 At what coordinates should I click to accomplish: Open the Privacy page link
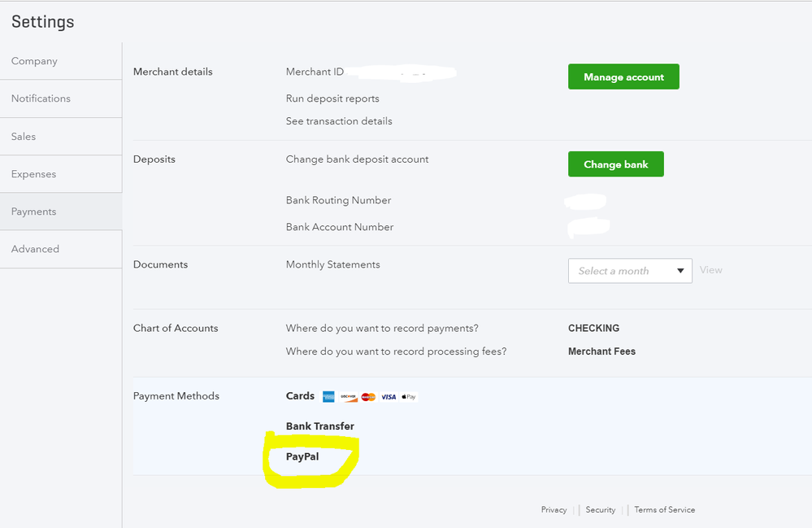tap(554, 509)
